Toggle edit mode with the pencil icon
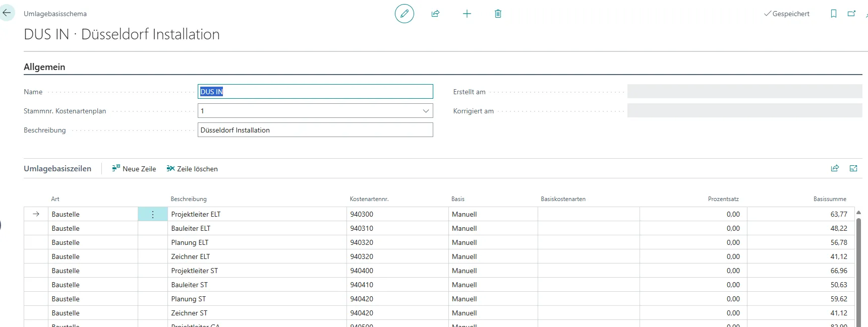The height and width of the screenshot is (327, 868). (x=404, y=14)
